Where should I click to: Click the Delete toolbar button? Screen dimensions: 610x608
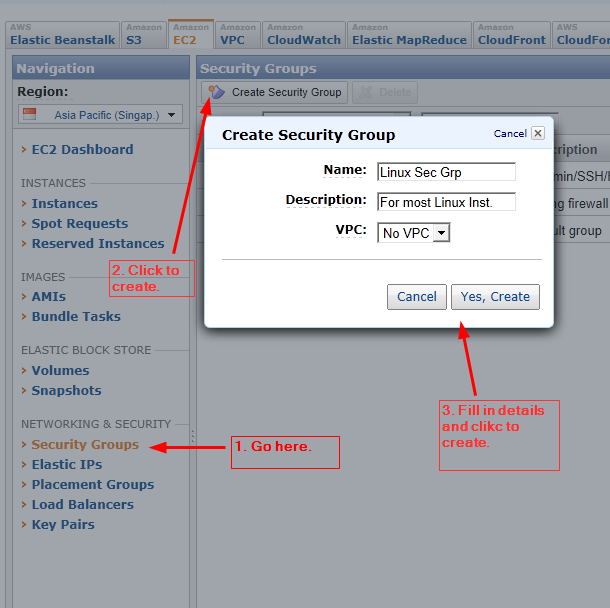pos(385,92)
